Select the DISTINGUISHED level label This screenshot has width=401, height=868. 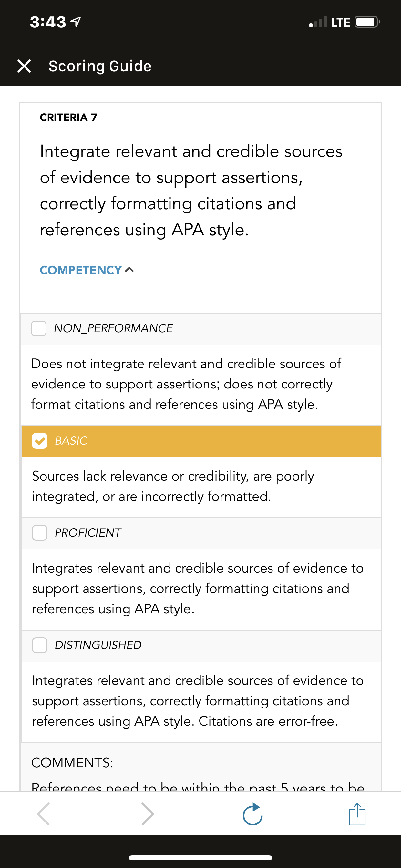click(98, 645)
